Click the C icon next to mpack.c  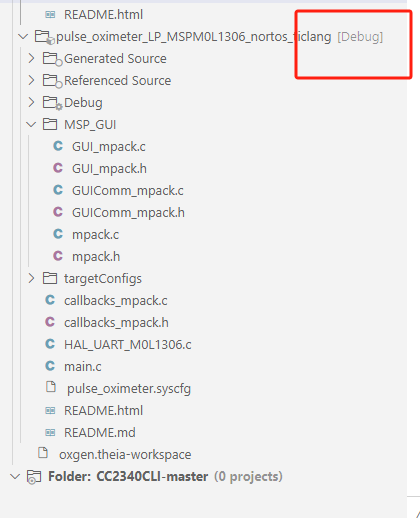pos(58,234)
